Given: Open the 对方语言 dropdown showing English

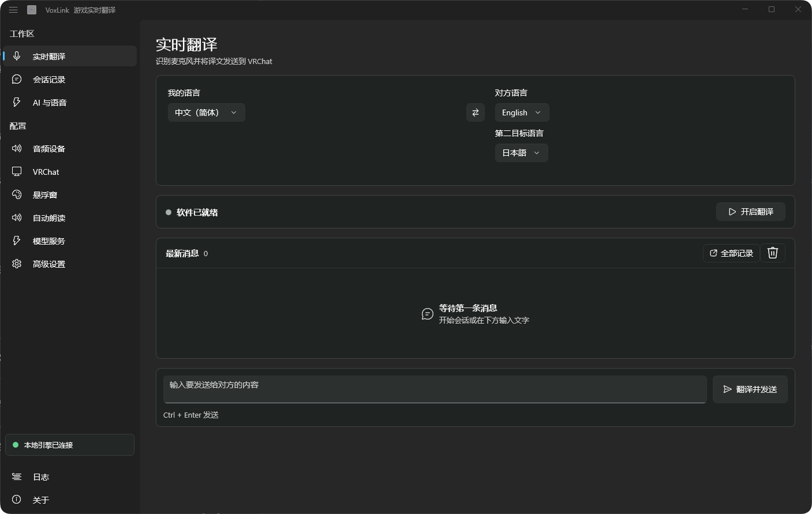Looking at the screenshot, I should pyautogui.click(x=522, y=112).
